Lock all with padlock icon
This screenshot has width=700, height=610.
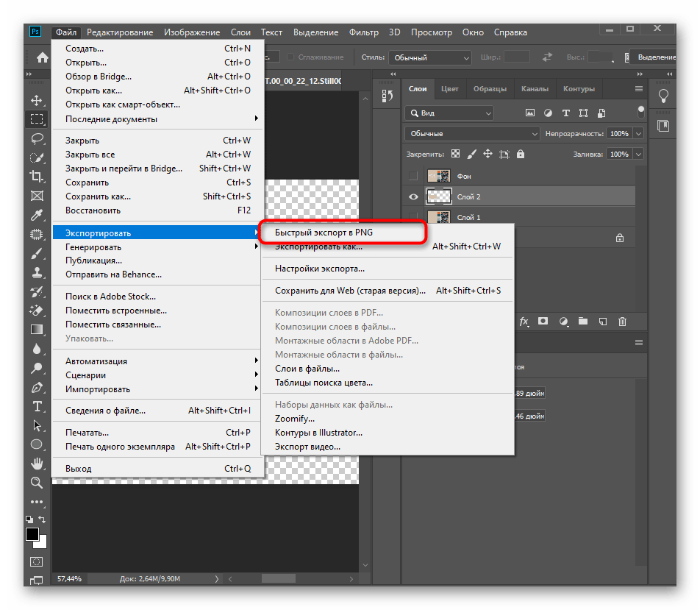pos(521,155)
